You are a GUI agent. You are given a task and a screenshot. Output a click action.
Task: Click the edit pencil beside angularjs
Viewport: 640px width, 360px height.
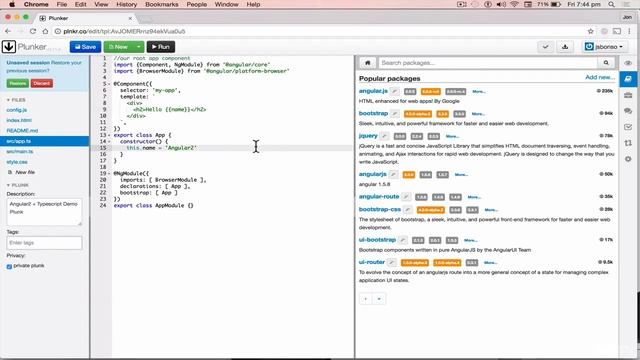click(393, 175)
